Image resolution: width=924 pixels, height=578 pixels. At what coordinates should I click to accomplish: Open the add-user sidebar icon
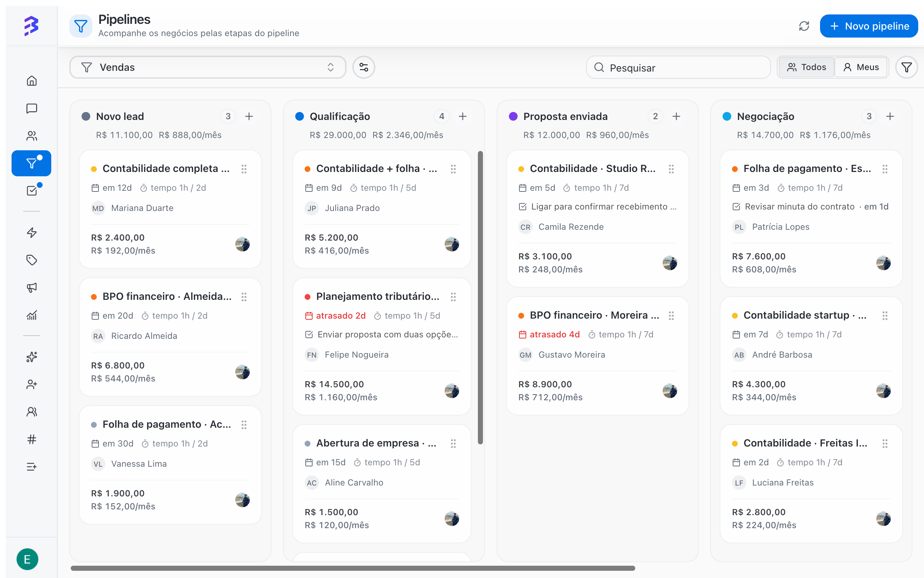pos(32,384)
